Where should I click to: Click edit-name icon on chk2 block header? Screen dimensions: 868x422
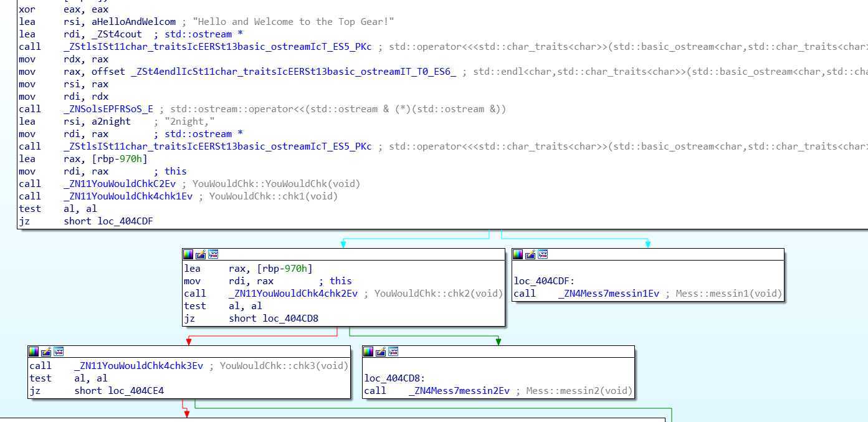[201, 254]
